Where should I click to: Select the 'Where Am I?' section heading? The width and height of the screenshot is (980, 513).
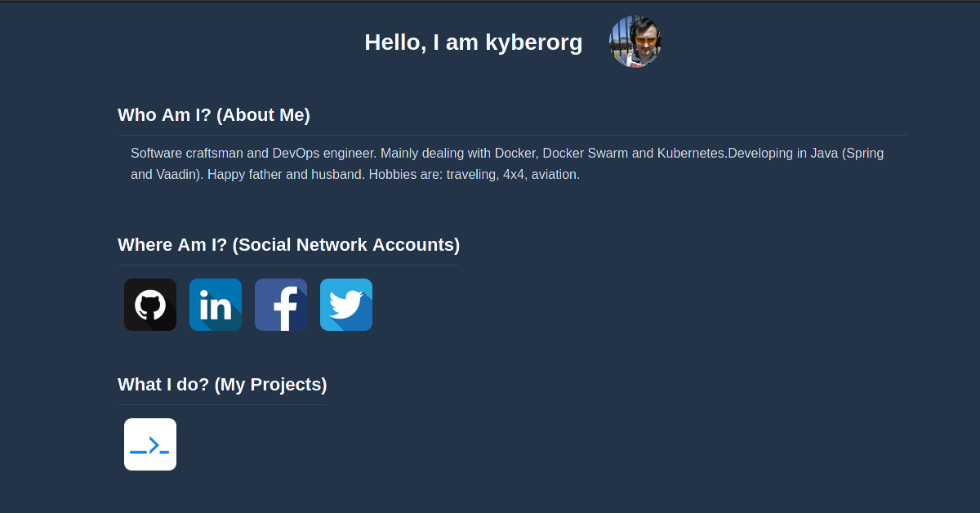pos(288,244)
